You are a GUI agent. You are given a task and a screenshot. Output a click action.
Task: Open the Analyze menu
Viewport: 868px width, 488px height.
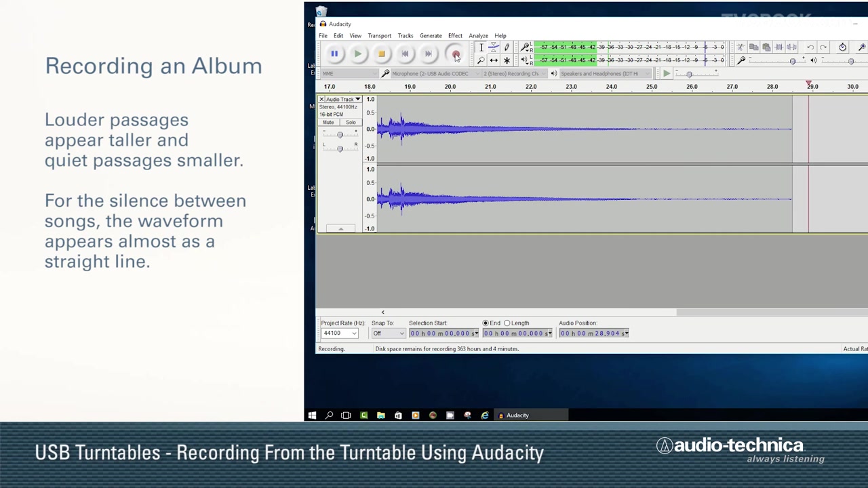[x=478, y=36]
